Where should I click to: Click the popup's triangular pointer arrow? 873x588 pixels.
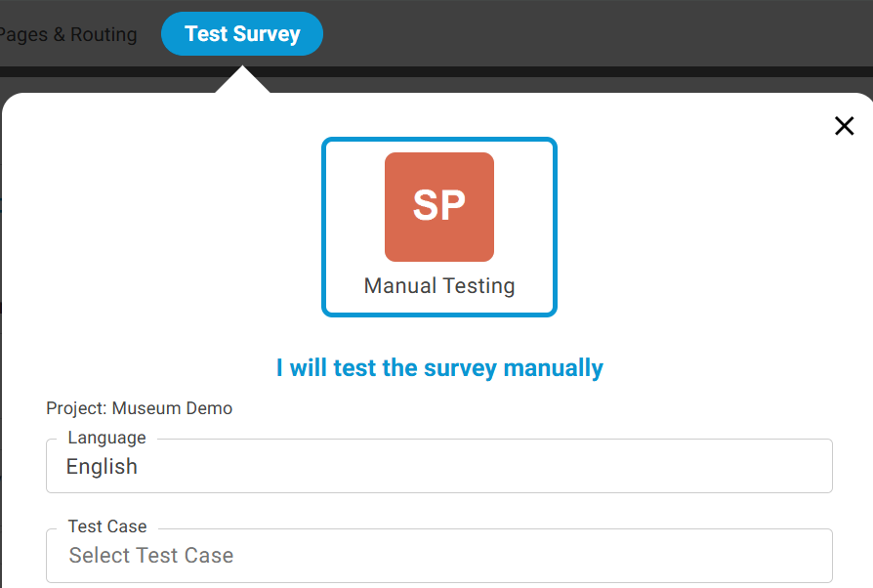click(242, 82)
